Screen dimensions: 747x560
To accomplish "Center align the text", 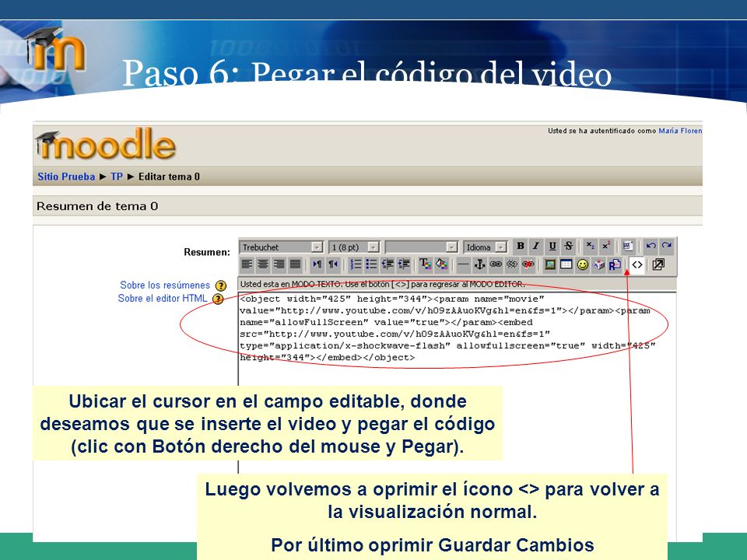I will [x=263, y=264].
